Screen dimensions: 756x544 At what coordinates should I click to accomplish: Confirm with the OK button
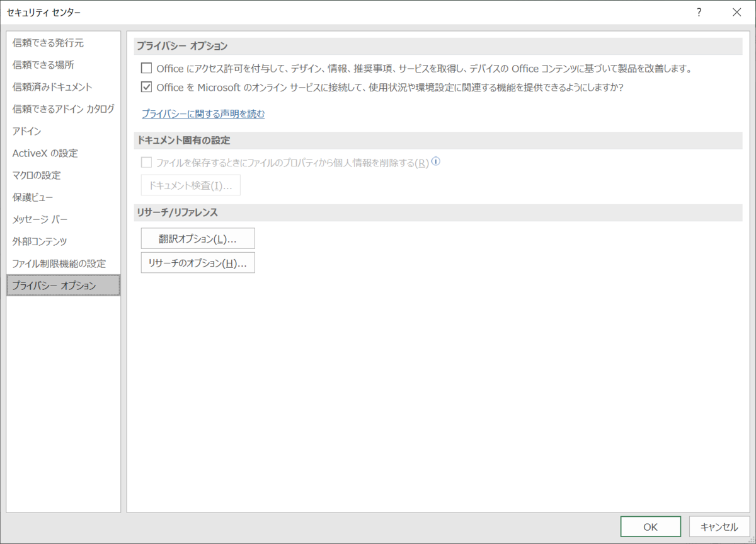pos(651,527)
